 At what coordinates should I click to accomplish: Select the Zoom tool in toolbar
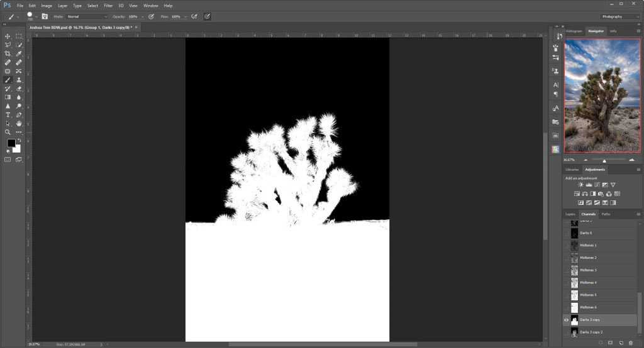pos(8,132)
